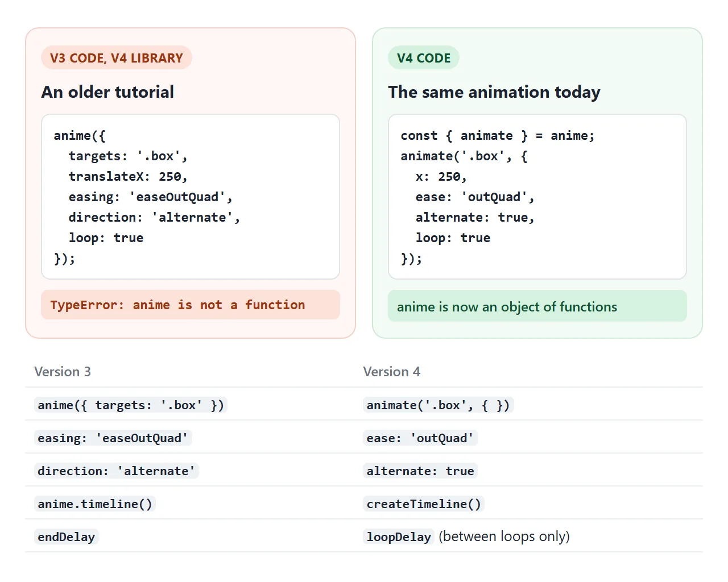Click the "anime({" line in the older tutorial code
This screenshot has width=728, height=582.
(x=80, y=136)
